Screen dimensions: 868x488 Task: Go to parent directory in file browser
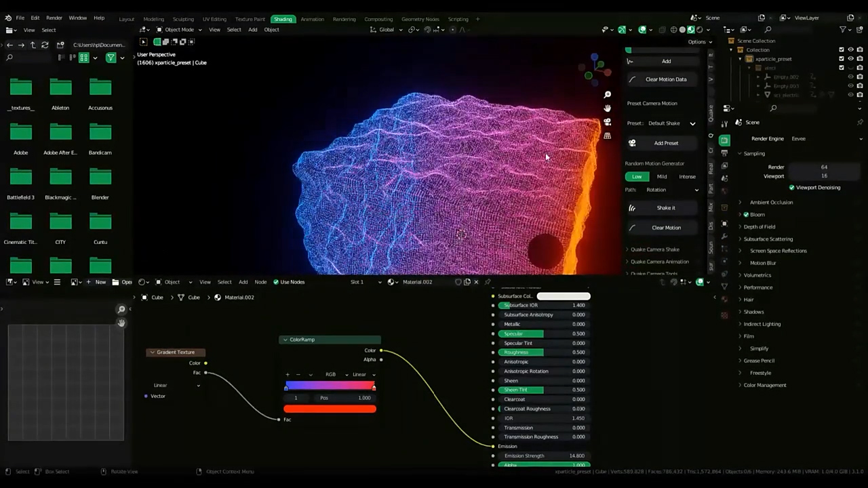coord(33,45)
